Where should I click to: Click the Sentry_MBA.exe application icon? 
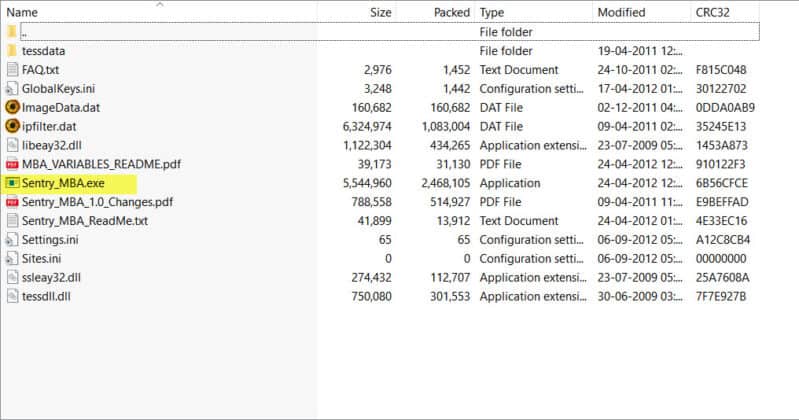[x=12, y=183]
